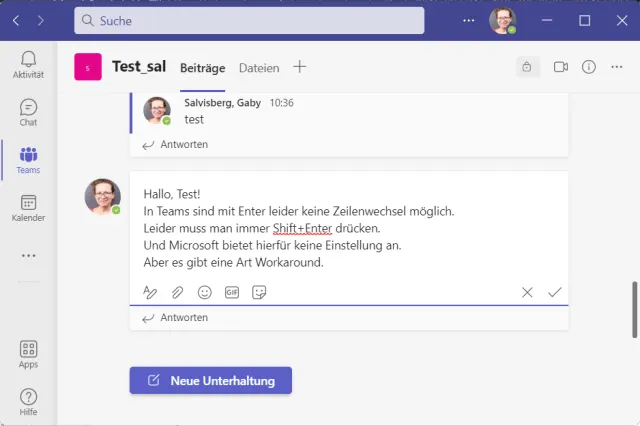The image size is (640, 426).
Task: Maximize the Teams window
Action: 584,20
